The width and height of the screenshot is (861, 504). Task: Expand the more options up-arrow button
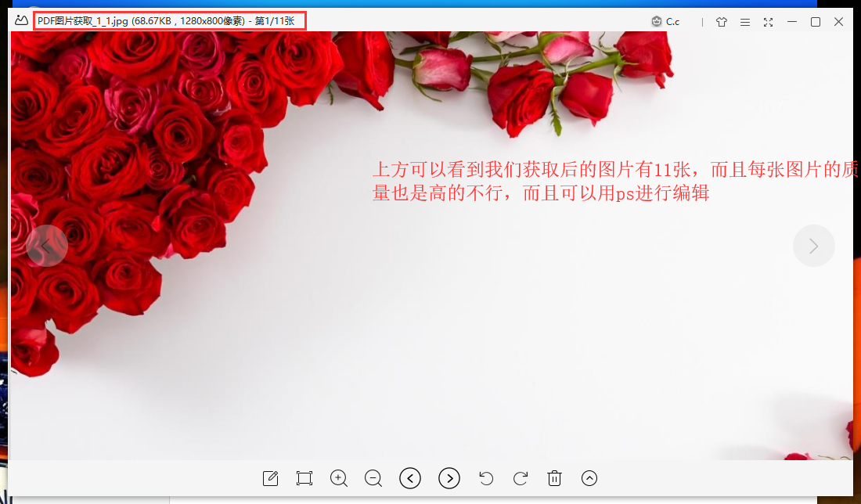(x=589, y=478)
